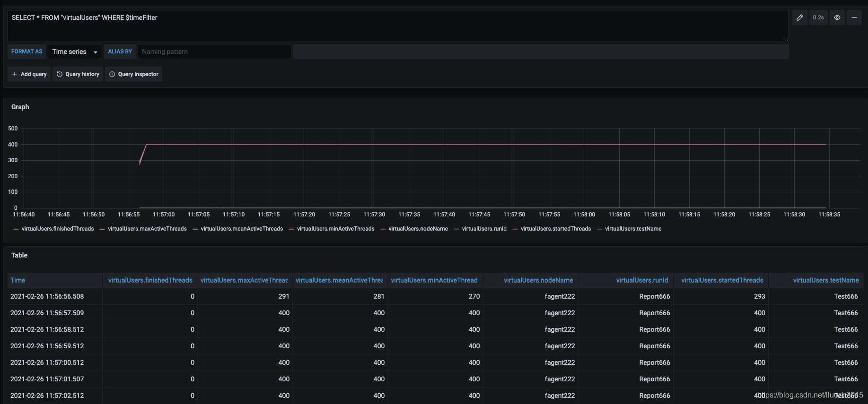Open the Time series format dropdown
868x404 pixels.
pyautogui.click(x=75, y=52)
